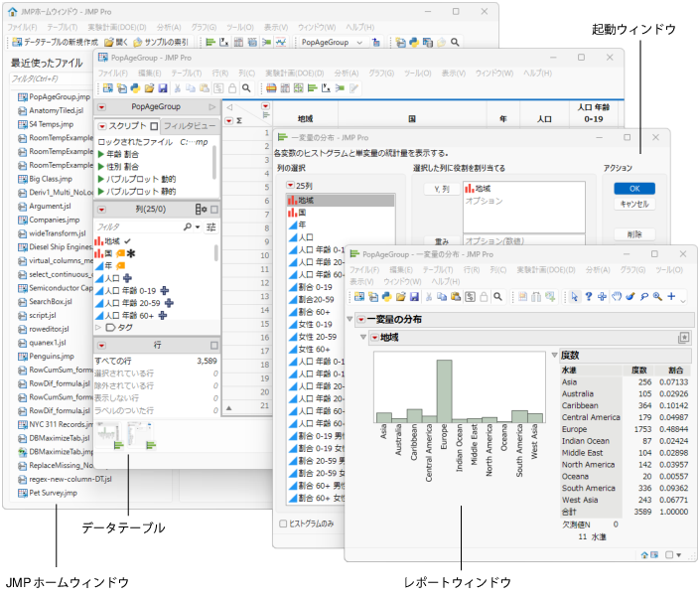Toggle the checkbox at bottom right of the report window
The width and height of the screenshot is (700, 599).
tap(669, 554)
